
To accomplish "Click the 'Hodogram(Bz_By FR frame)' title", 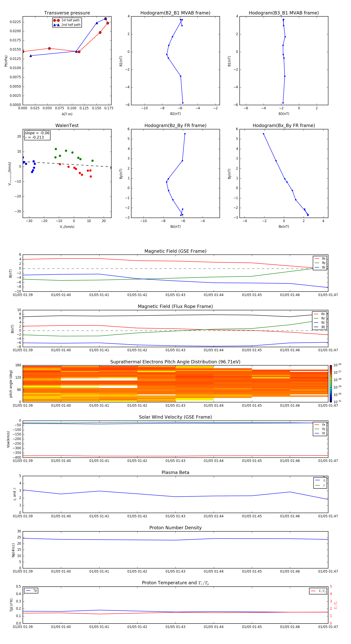I will click(x=175, y=125).
